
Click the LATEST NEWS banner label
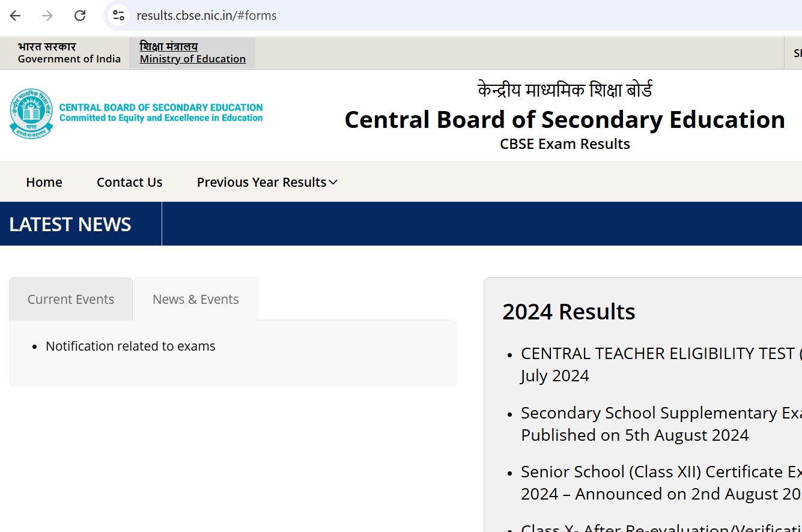[70, 224]
